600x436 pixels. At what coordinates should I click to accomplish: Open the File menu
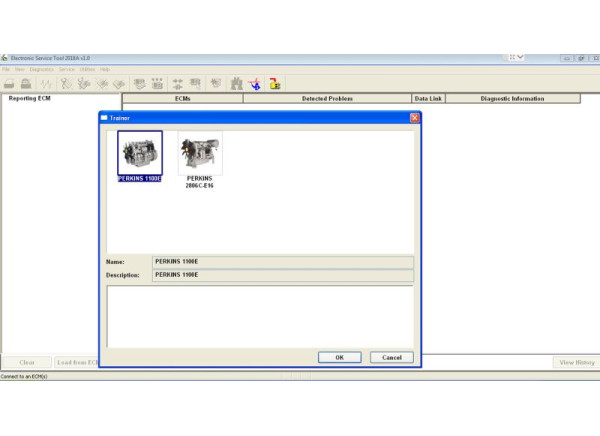click(x=6, y=69)
